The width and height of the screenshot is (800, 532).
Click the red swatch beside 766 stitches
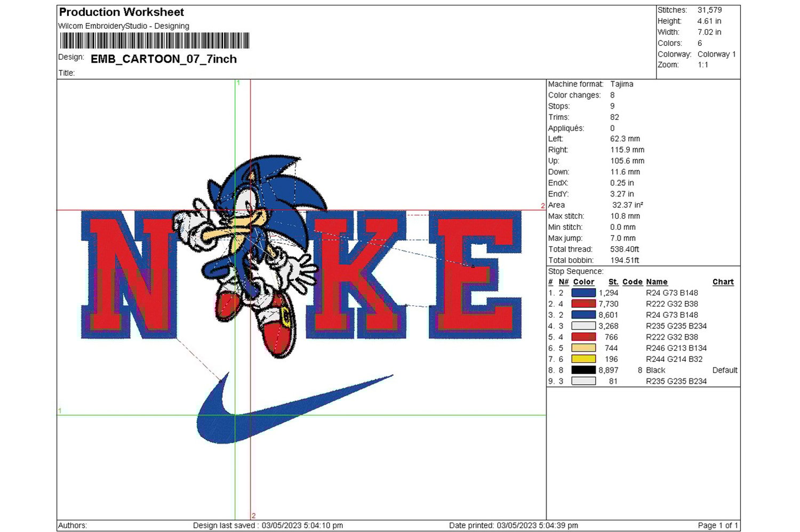point(583,337)
